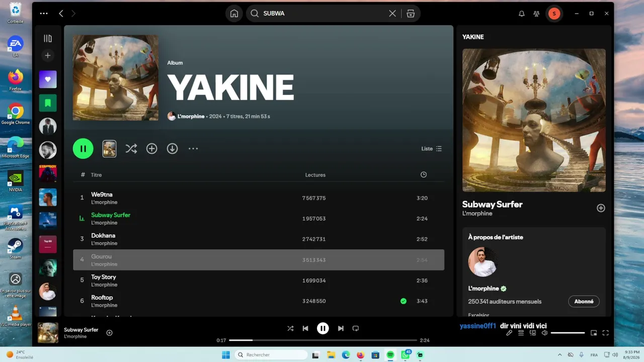Seek in the song progress bar
This screenshot has width=644, height=362.
[x=324, y=340]
